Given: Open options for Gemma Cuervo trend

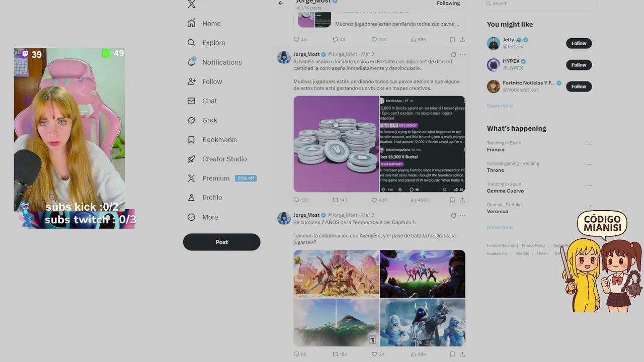Looking at the screenshot, I should pyautogui.click(x=589, y=186).
